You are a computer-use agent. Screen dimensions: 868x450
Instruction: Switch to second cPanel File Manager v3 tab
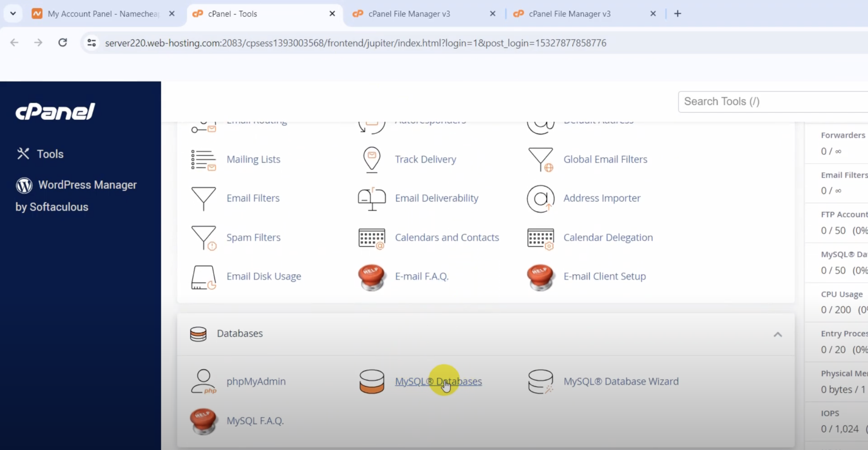[585, 14]
